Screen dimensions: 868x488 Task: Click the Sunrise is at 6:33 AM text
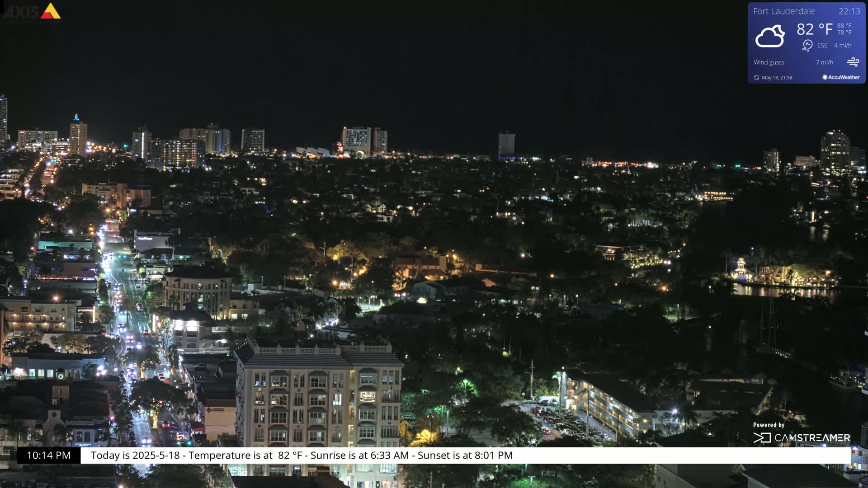359,455
